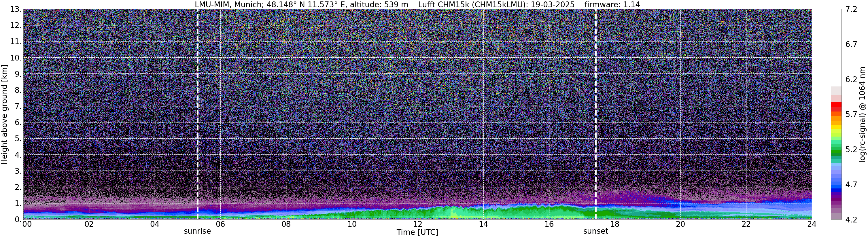
Task: Click the time-axis tick label '24'
Action: point(812,224)
